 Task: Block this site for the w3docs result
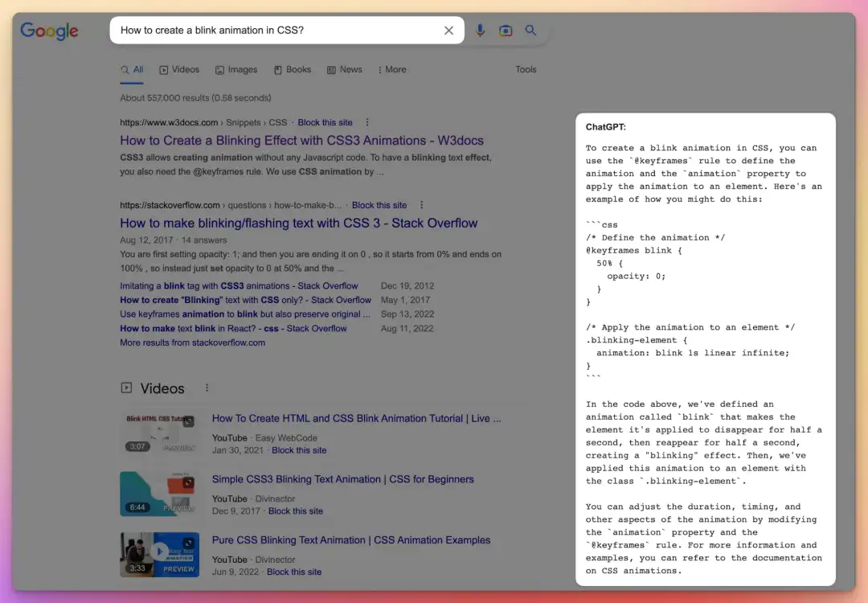(325, 122)
